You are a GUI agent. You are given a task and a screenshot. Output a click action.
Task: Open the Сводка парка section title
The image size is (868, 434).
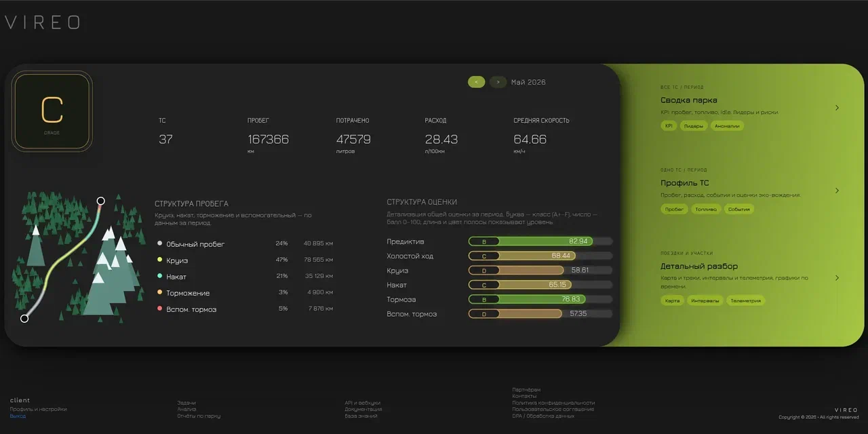[689, 100]
